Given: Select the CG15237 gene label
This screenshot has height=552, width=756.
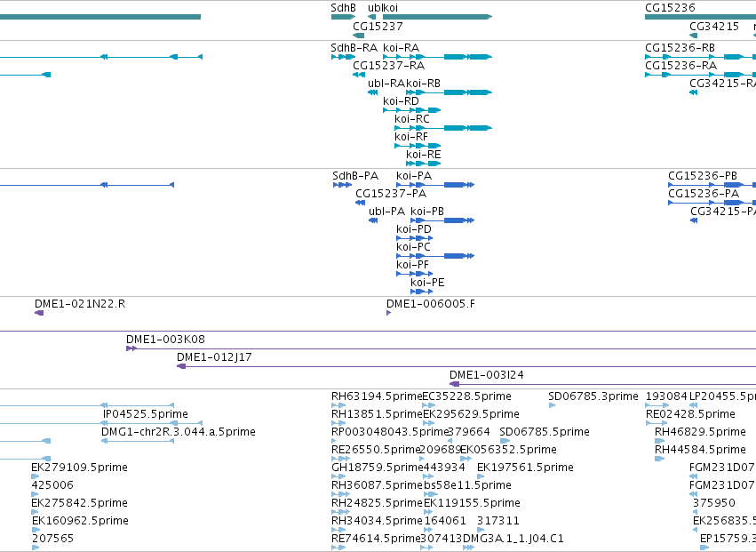Looking at the screenshot, I should tap(378, 26).
